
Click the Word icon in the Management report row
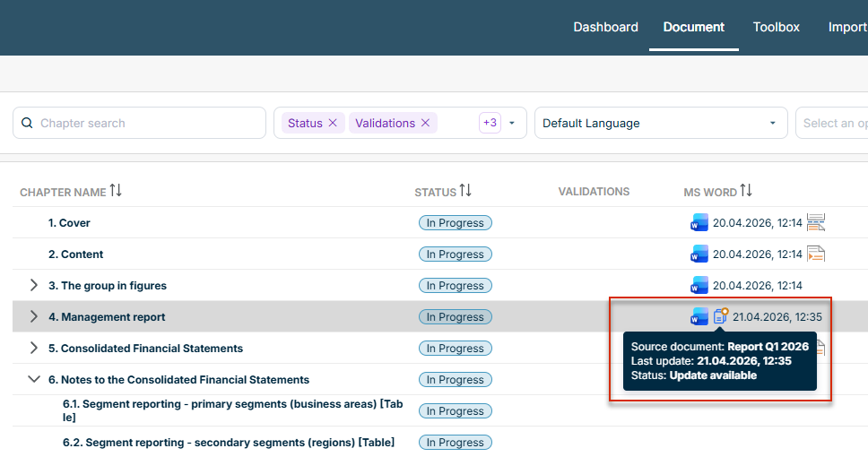(x=699, y=316)
